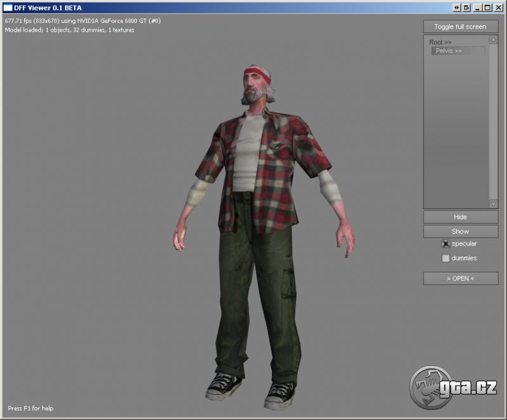
Task: Disable the specular checkbox
Action: coord(446,244)
